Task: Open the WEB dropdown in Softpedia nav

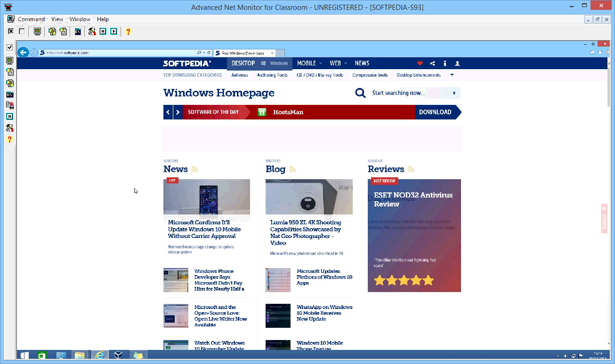Action: click(x=338, y=63)
